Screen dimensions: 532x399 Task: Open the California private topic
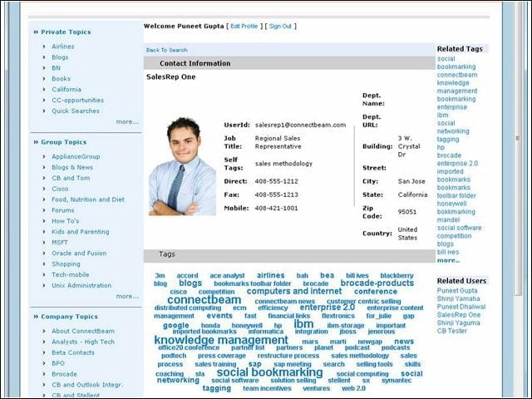tap(66, 90)
